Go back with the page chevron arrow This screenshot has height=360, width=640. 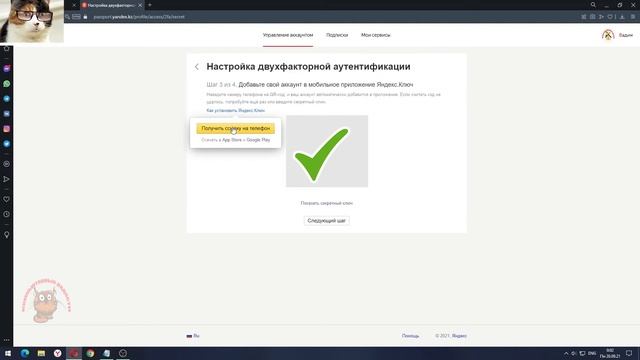(197, 67)
